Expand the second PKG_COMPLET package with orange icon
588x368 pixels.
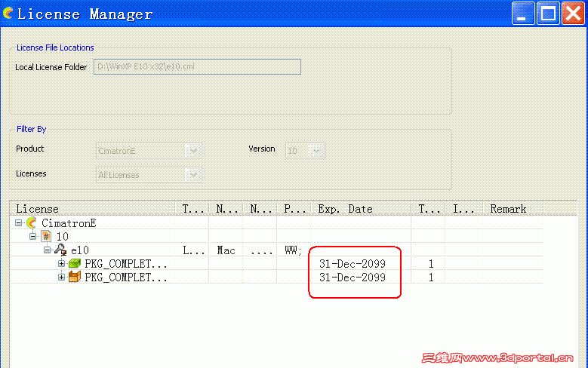[x=61, y=277]
